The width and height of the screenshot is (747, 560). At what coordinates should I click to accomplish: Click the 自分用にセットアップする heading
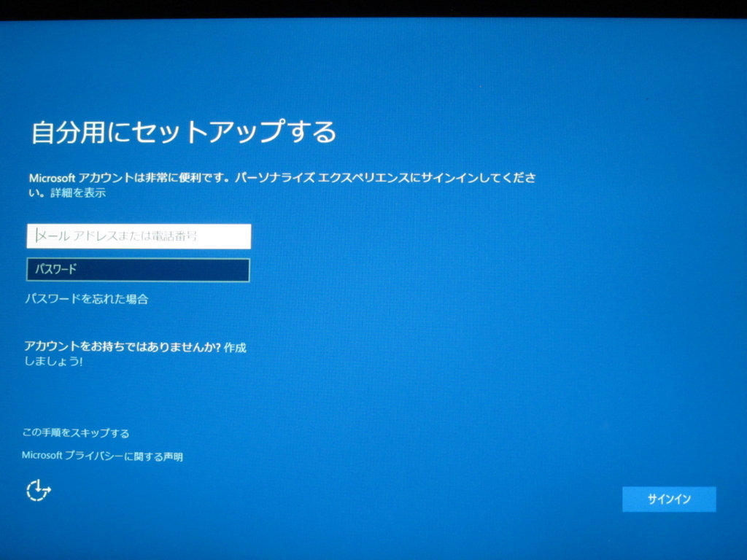point(184,132)
